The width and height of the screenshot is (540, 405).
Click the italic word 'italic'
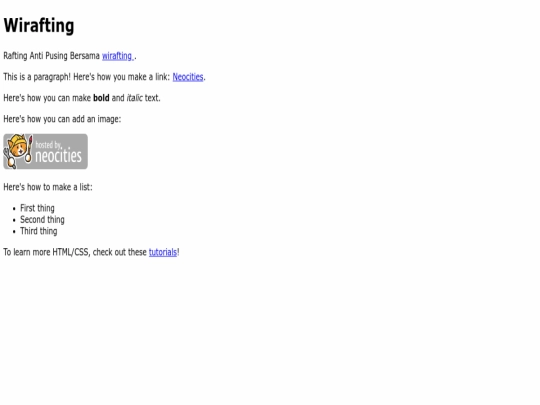click(x=135, y=98)
